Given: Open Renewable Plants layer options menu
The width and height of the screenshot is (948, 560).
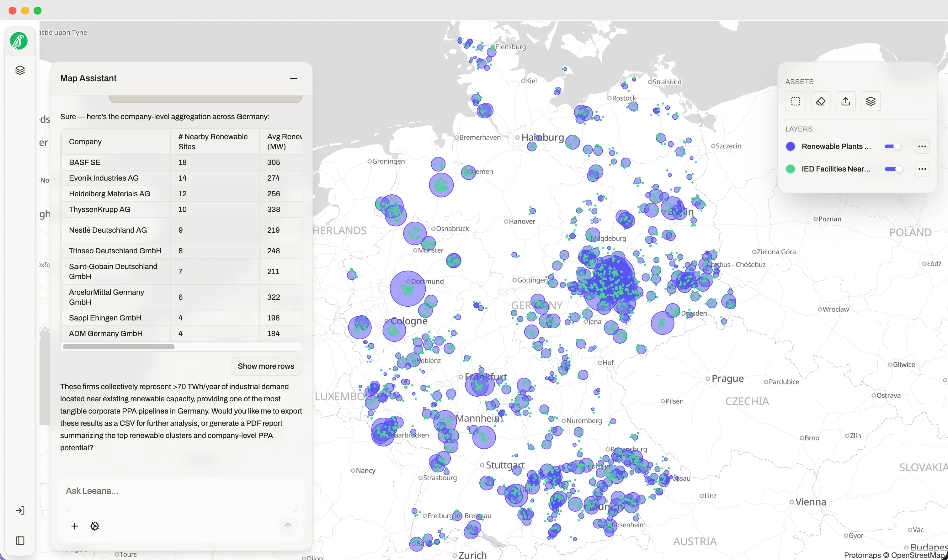Looking at the screenshot, I should pos(922,146).
